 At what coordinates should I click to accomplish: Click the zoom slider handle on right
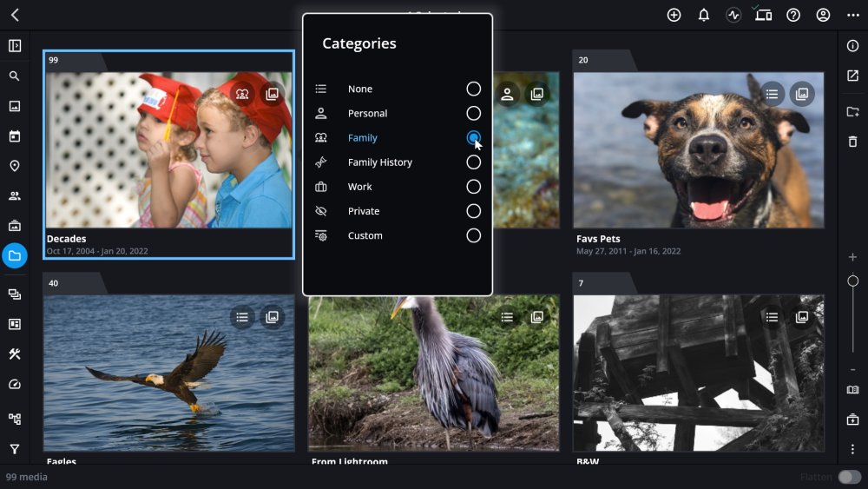pos(852,281)
